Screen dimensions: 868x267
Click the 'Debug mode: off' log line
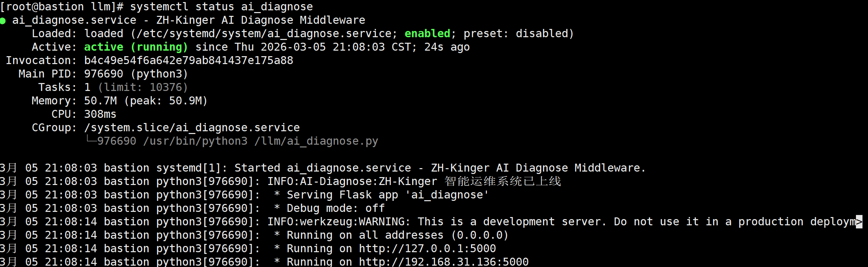330,208
